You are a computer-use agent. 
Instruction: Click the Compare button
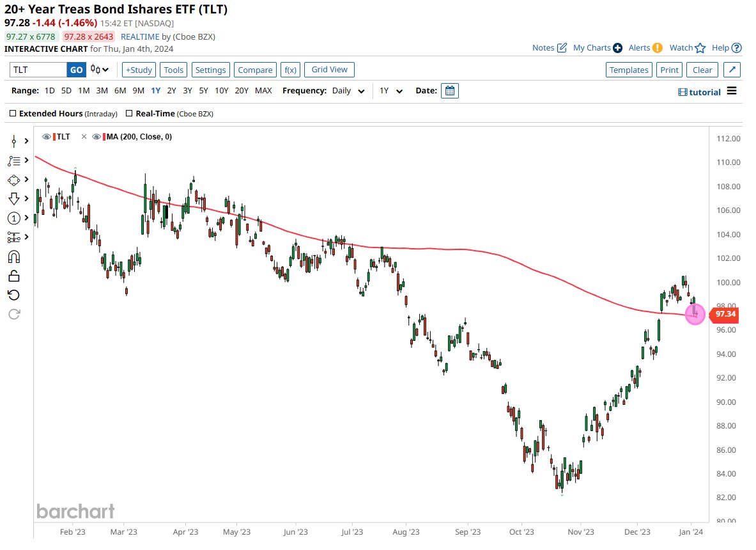[255, 70]
